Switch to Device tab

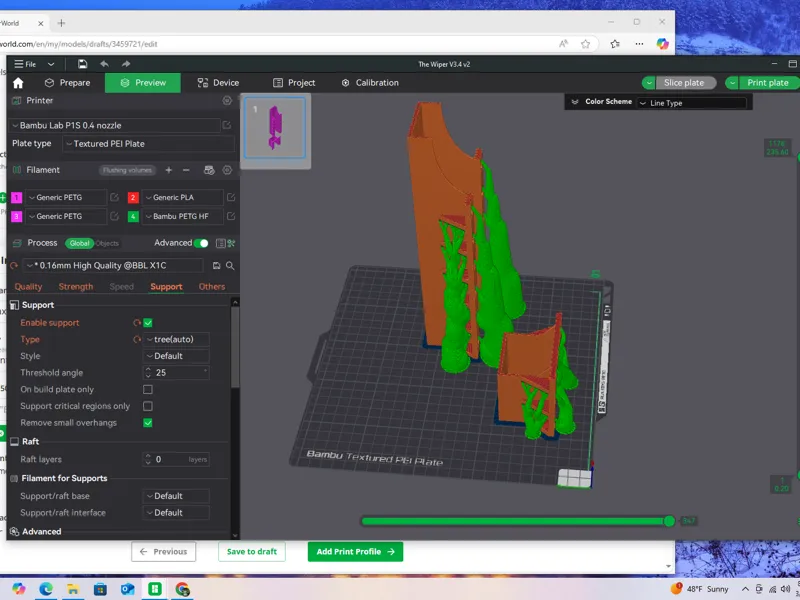point(218,83)
